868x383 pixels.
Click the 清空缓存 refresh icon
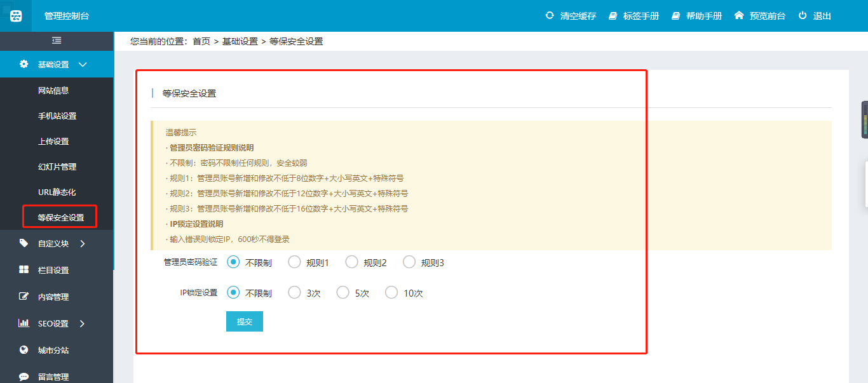pos(550,16)
